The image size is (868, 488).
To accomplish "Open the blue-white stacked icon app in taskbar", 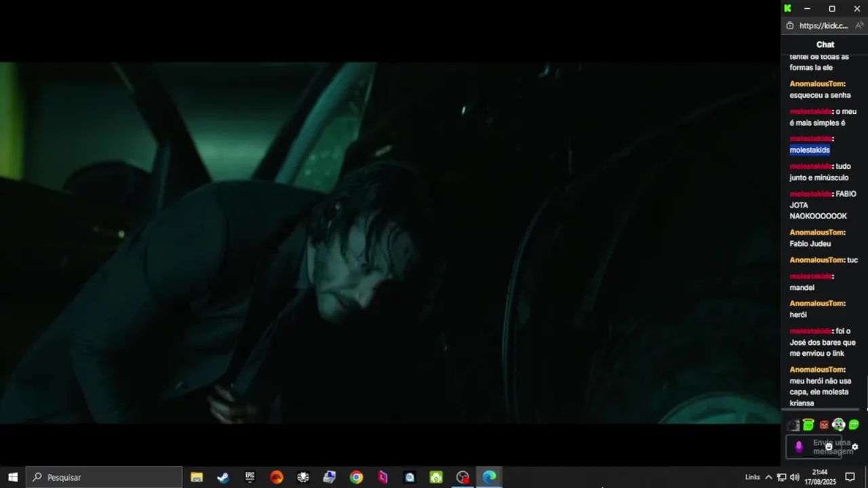I will pyautogui.click(x=330, y=477).
